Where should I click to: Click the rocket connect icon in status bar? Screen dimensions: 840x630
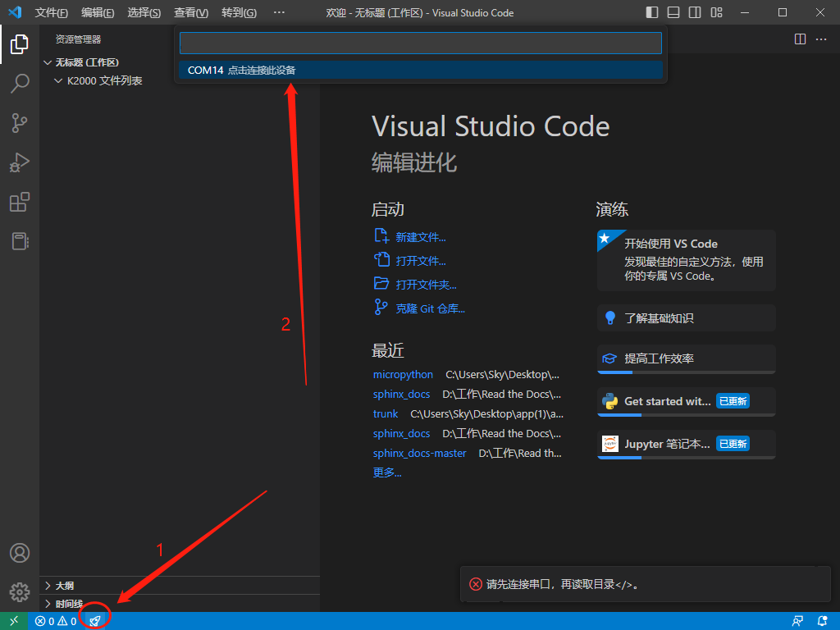95,621
